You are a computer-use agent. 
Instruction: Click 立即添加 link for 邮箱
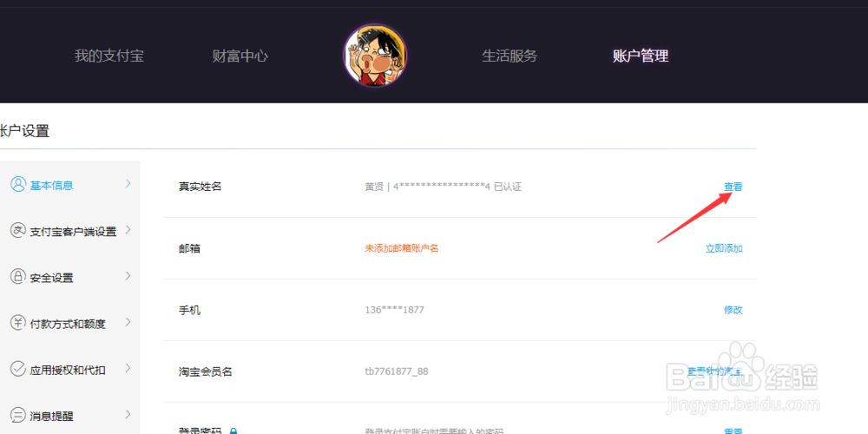[x=724, y=248]
